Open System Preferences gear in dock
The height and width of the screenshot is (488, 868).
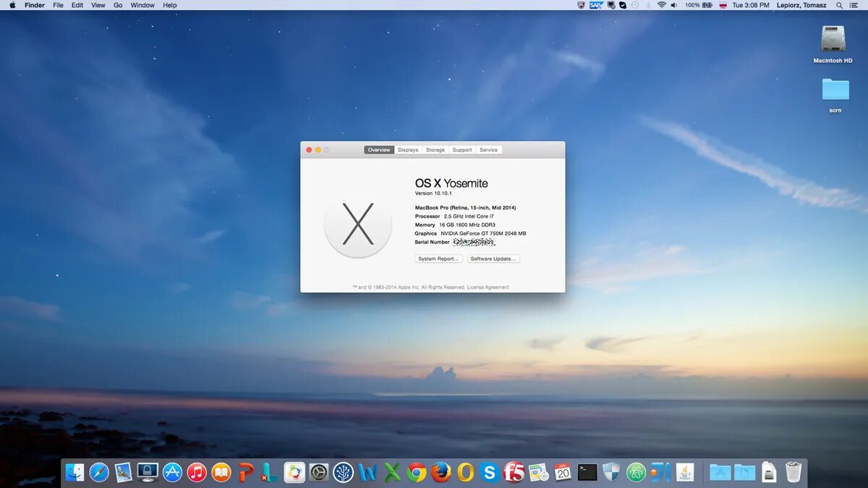coord(319,473)
